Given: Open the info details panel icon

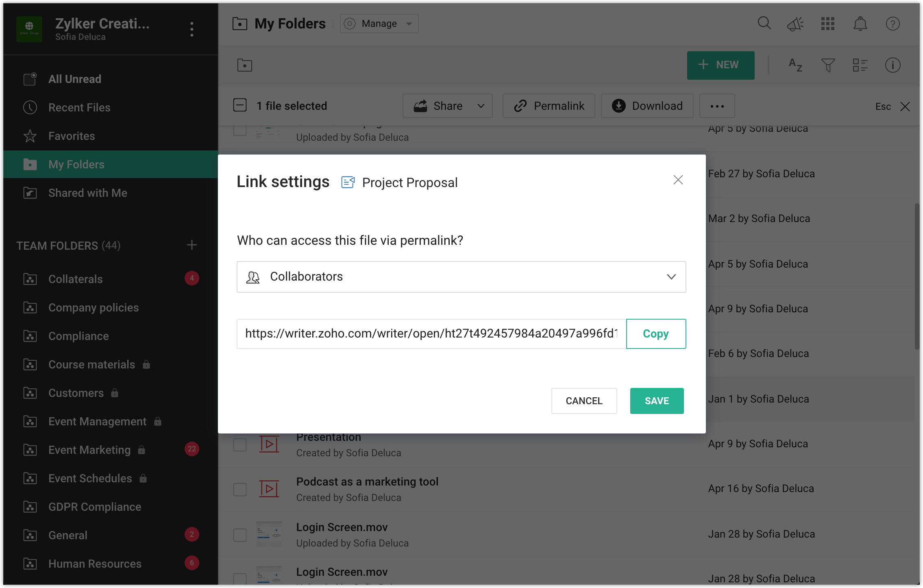Looking at the screenshot, I should pyautogui.click(x=893, y=65).
